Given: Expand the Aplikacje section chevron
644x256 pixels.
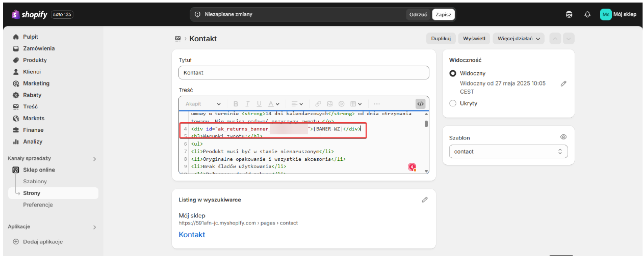Looking at the screenshot, I should (94, 227).
